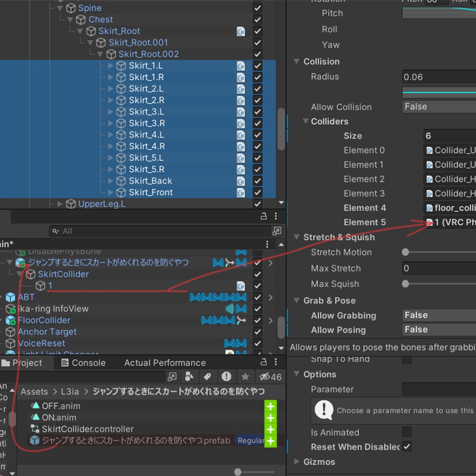This screenshot has height=476, width=476.
Task: Click the script icon on the Skirt_Root row
Action: [241, 31]
